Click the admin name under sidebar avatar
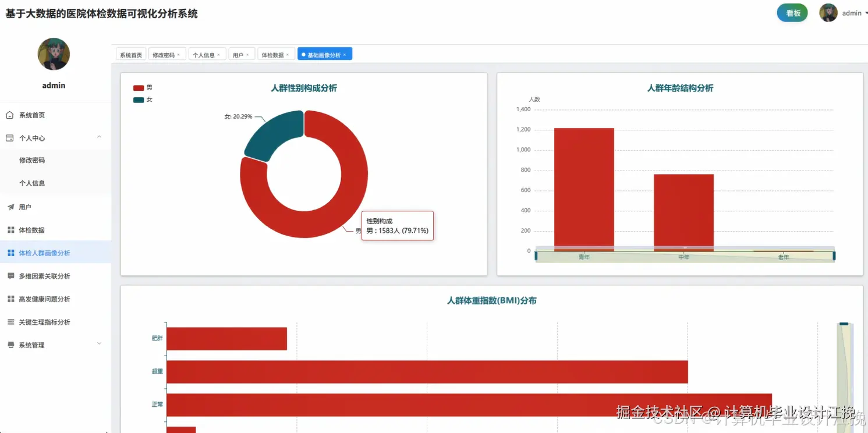The height and width of the screenshot is (433, 868). [x=54, y=86]
